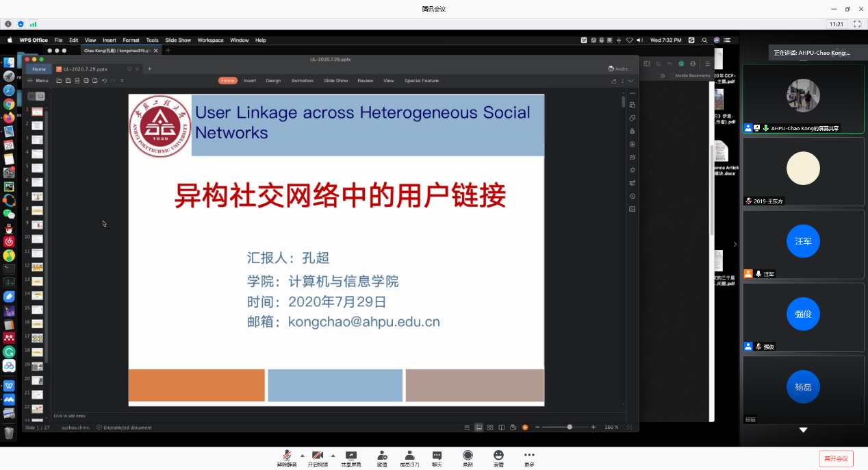Expand the microphone audio options arrow
This screenshot has height=470, width=868.
(302, 455)
